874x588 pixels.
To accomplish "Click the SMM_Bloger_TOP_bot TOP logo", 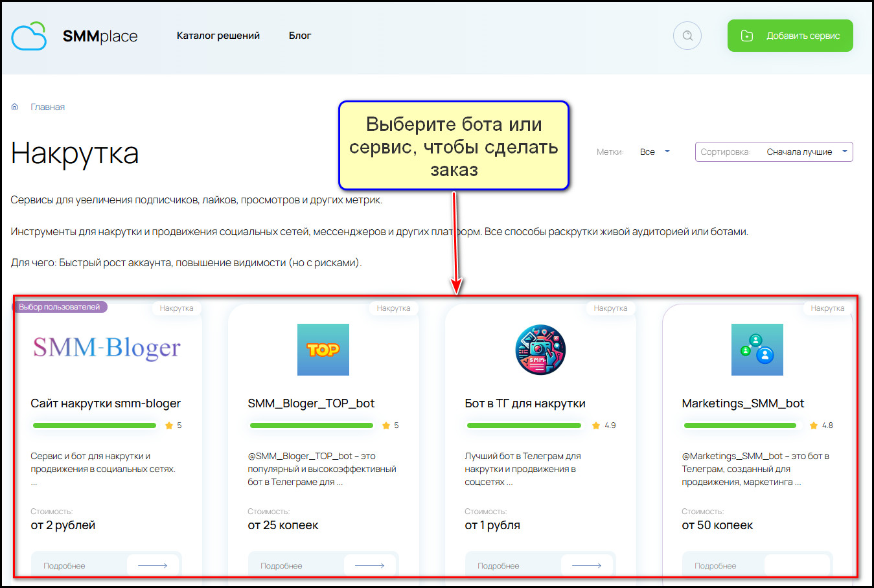I will tap(323, 350).
